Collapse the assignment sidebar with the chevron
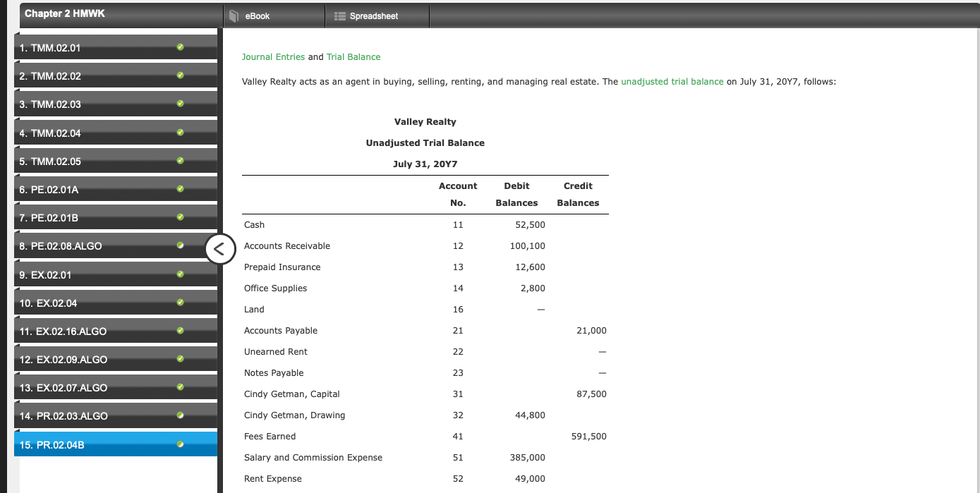The width and height of the screenshot is (980, 493). pos(221,249)
